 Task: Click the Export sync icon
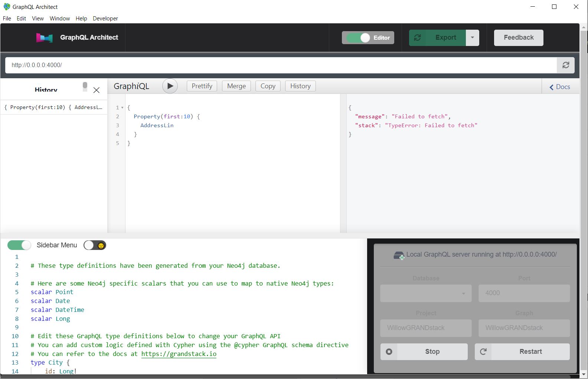click(418, 38)
